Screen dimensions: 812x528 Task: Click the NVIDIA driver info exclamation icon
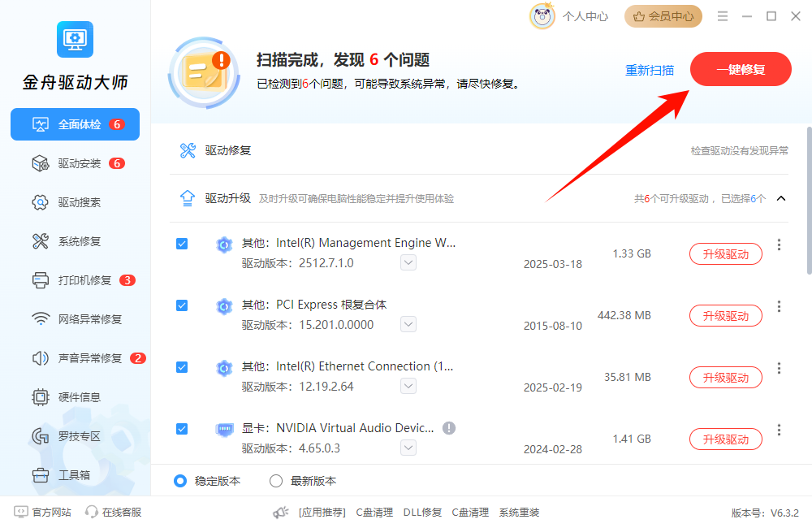tap(449, 428)
